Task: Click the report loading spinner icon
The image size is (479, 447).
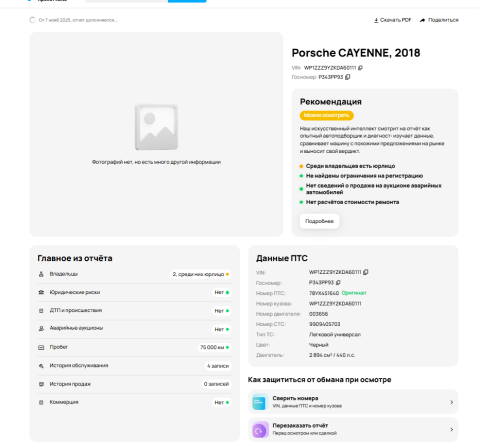Action: pyautogui.click(x=32, y=20)
